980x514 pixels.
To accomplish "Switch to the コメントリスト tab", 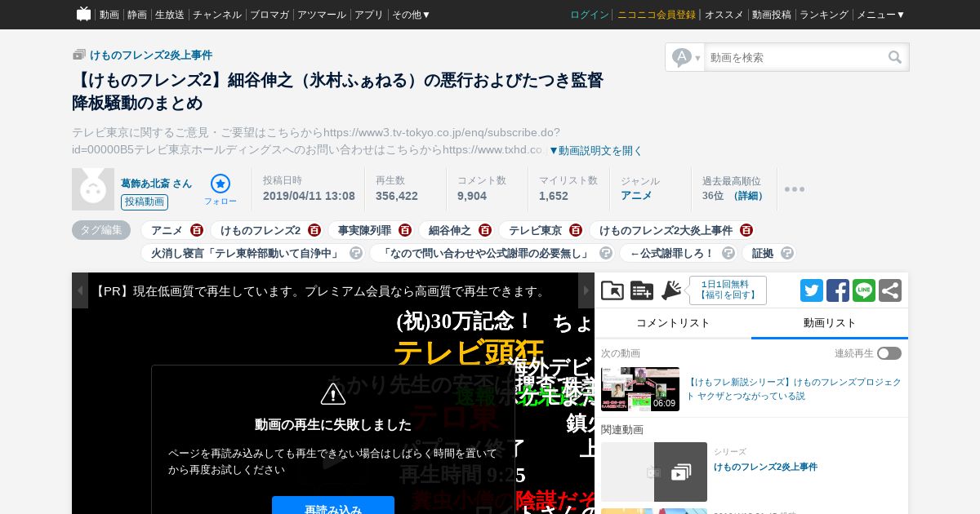I will (x=673, y=323).
